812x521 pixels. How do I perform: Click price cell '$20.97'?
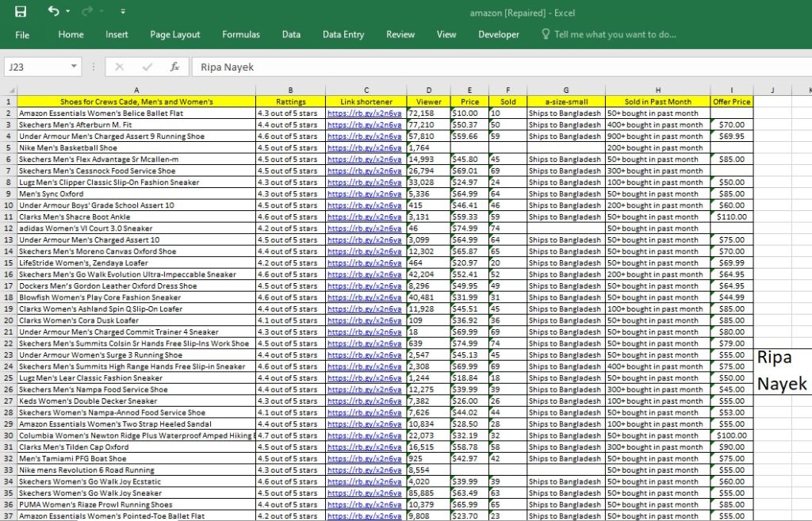coord(469,263)
